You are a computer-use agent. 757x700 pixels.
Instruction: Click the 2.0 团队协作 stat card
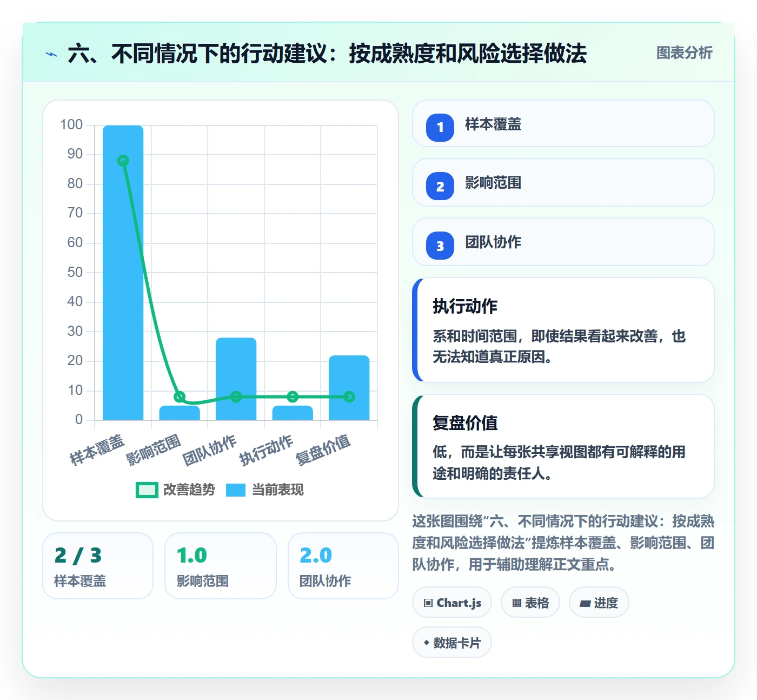click(x=343, y=566)
